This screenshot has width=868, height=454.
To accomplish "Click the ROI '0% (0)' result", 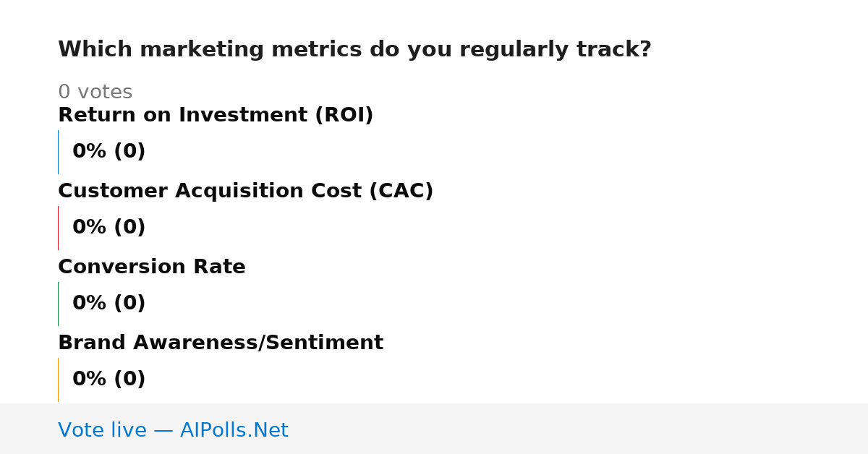I will (109, 152).
